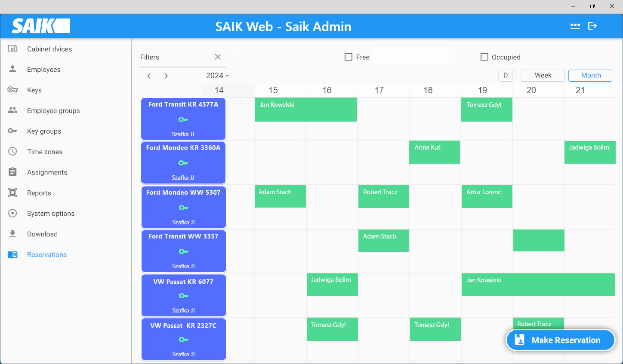Expand the 2024 year dropdown
This screenshot has height=364, width=623.
point(217,76)
